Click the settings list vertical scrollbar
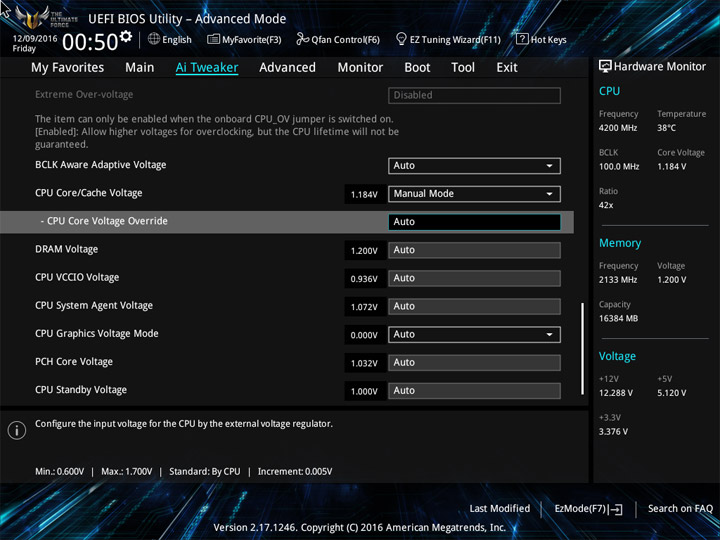Image resolution: width=720 pixels, height=540 pixels. (x=582, y=349)
